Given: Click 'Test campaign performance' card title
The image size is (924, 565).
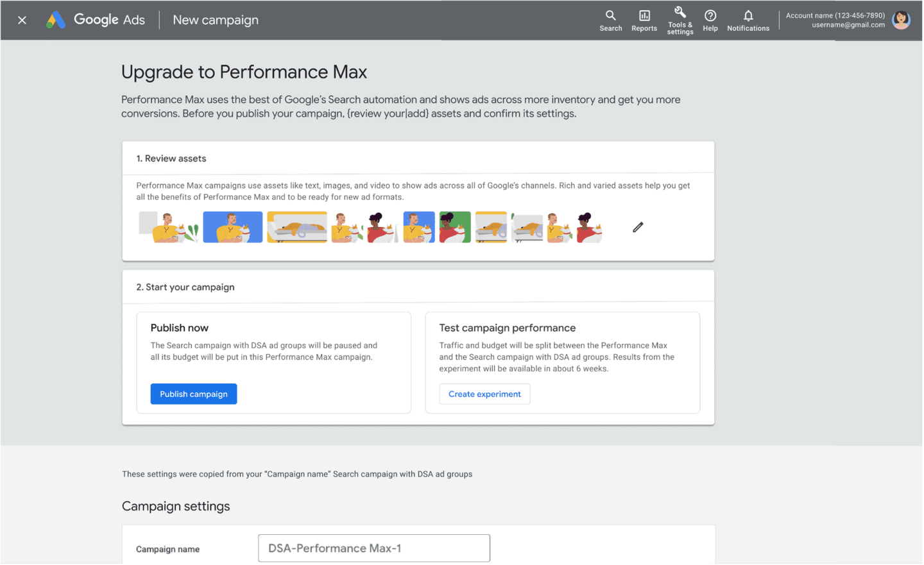Looking at the screenshot, I should point(508,328).
